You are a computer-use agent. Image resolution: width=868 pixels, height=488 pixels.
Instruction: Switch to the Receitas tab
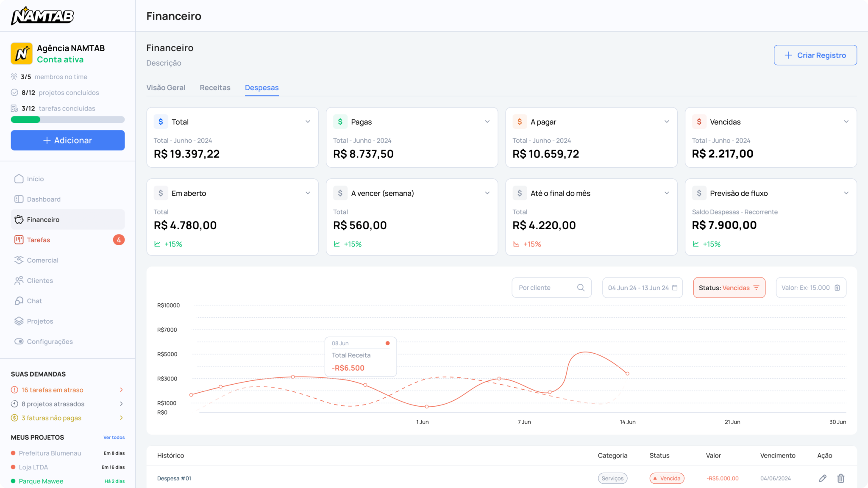coord(215,88)
